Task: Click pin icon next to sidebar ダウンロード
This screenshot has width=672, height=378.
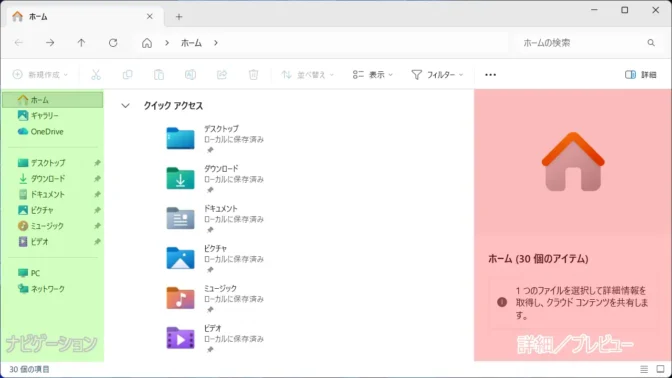Action: tap(97, 179)
